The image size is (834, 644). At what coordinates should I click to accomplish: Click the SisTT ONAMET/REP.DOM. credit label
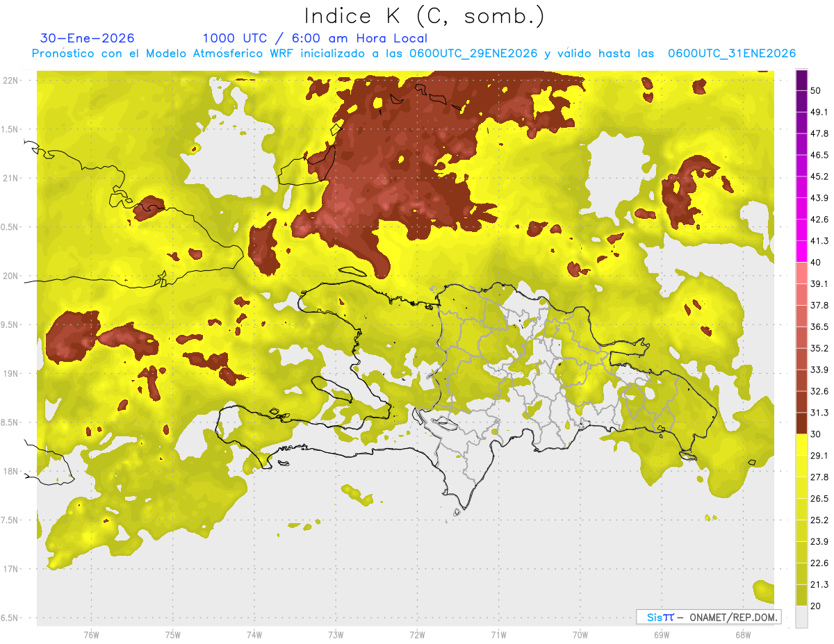(708, 617)
